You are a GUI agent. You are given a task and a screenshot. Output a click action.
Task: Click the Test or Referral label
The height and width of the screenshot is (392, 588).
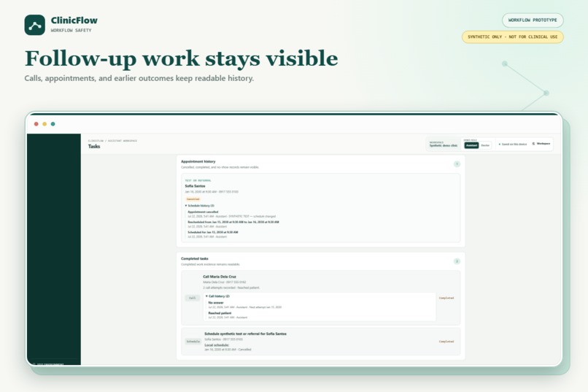(x=198, y=180)
